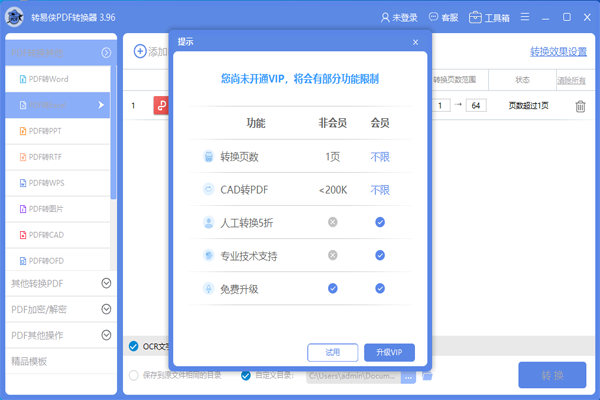Expand the PDF其他操作 section
The image size is (600, 400).
click(x=106, y=335)
